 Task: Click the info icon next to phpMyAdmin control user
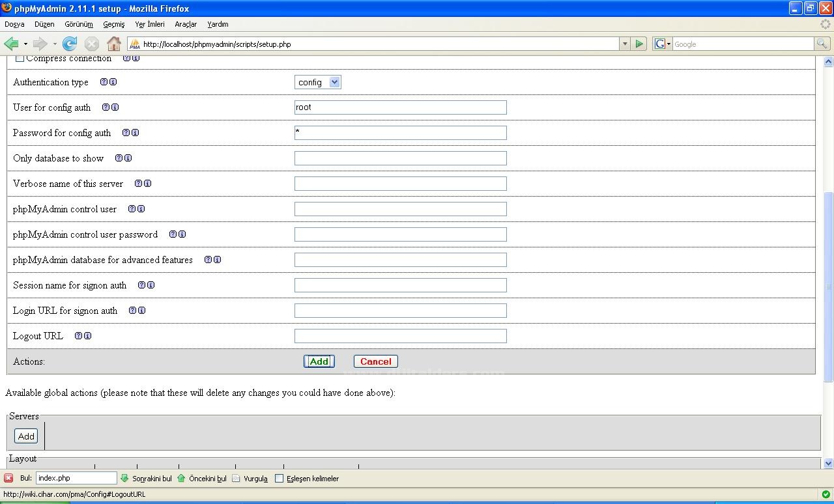[x=141, y=208]
